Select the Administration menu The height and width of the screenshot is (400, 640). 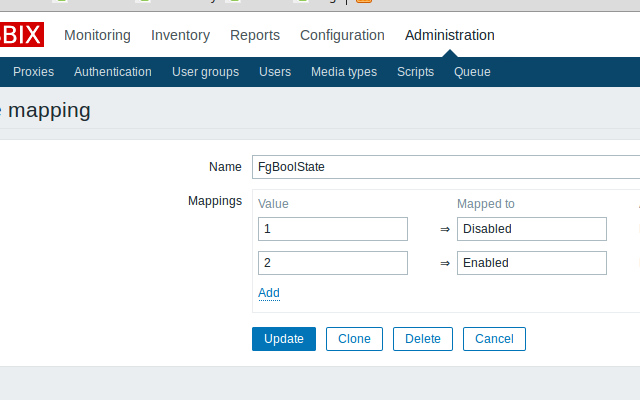coord(449,36)
